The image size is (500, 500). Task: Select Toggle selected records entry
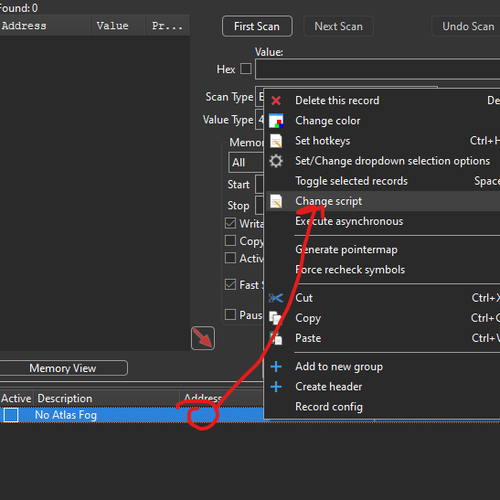(383, 181)
